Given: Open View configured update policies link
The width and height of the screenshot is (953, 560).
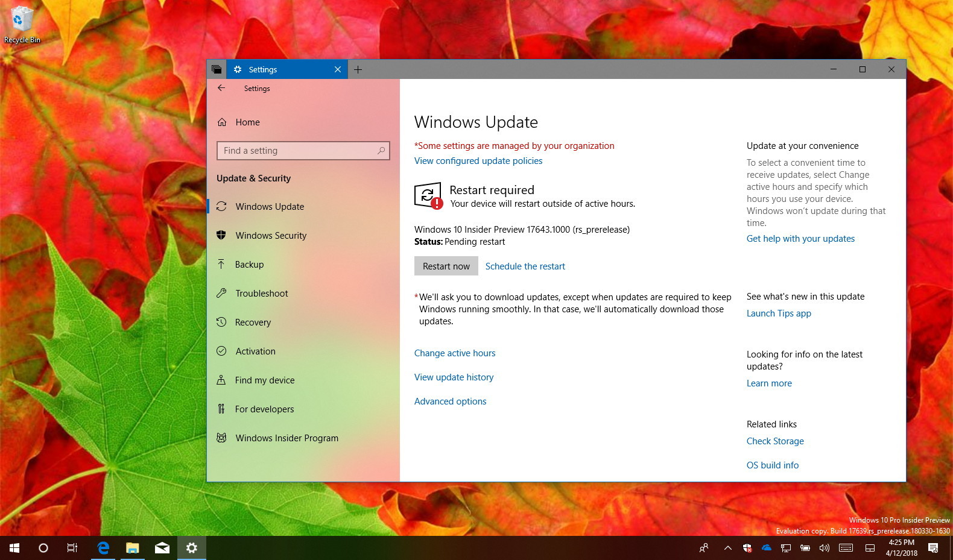Looking at the screenshot, I should (x=478, y=161).
